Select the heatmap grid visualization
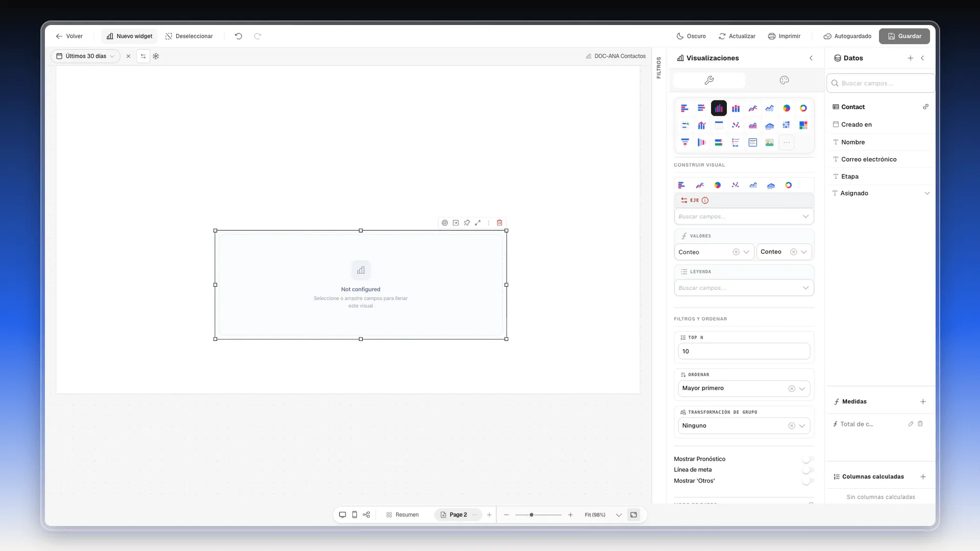This screenshot has width=980, height=551. [786, 126]
